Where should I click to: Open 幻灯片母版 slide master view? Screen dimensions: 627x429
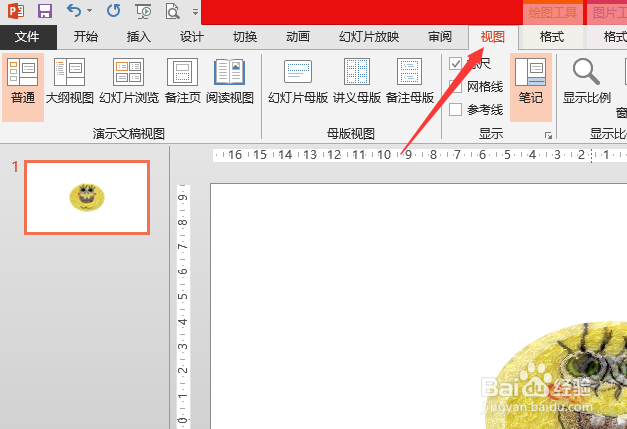298,82
